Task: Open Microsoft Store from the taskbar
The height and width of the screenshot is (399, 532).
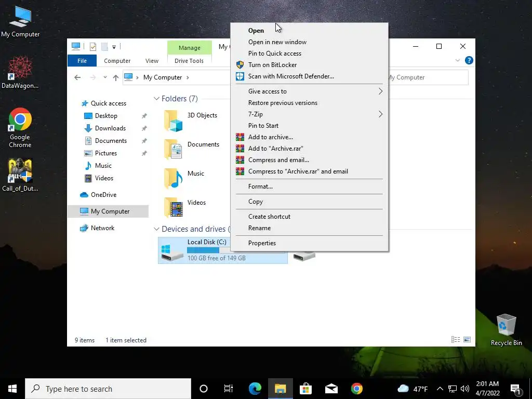Action: (305, 389)
